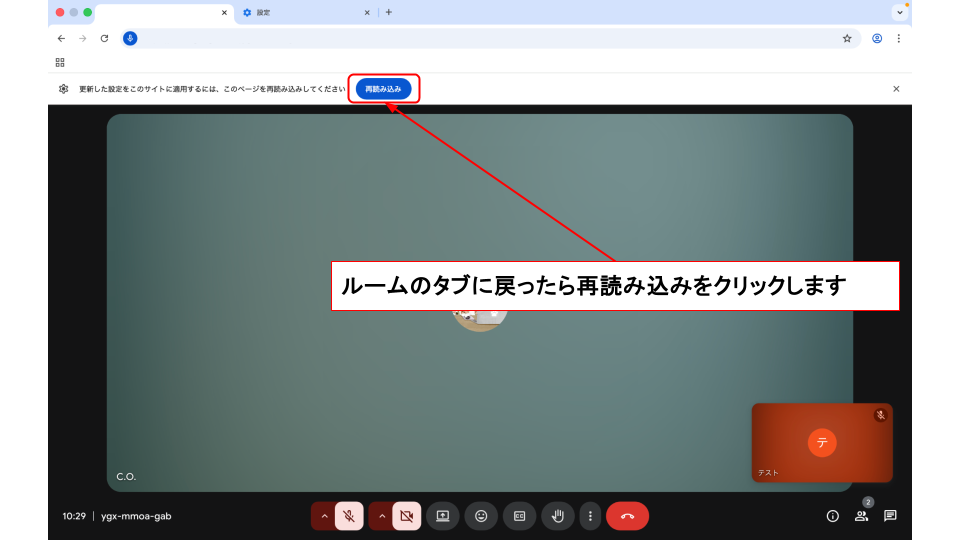This screenshot has height=540, width=960.
Task: Open the in-call chat messages icon
Action: 890,516
